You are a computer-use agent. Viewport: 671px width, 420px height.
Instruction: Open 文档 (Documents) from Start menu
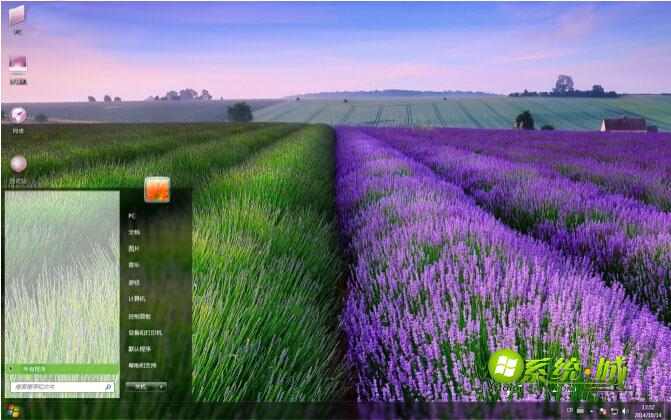[x=134, y=232]
